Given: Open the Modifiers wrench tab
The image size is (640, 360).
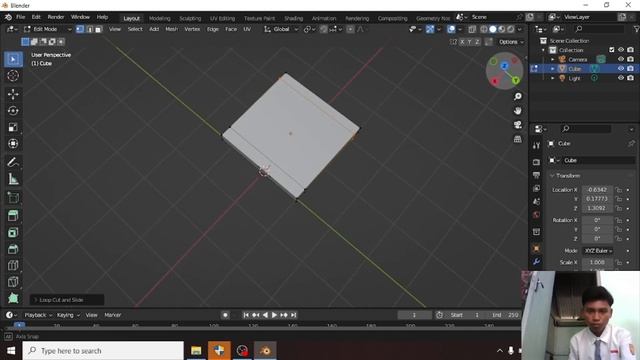Looking at the screenshot, I should click(x=536, y=261).
